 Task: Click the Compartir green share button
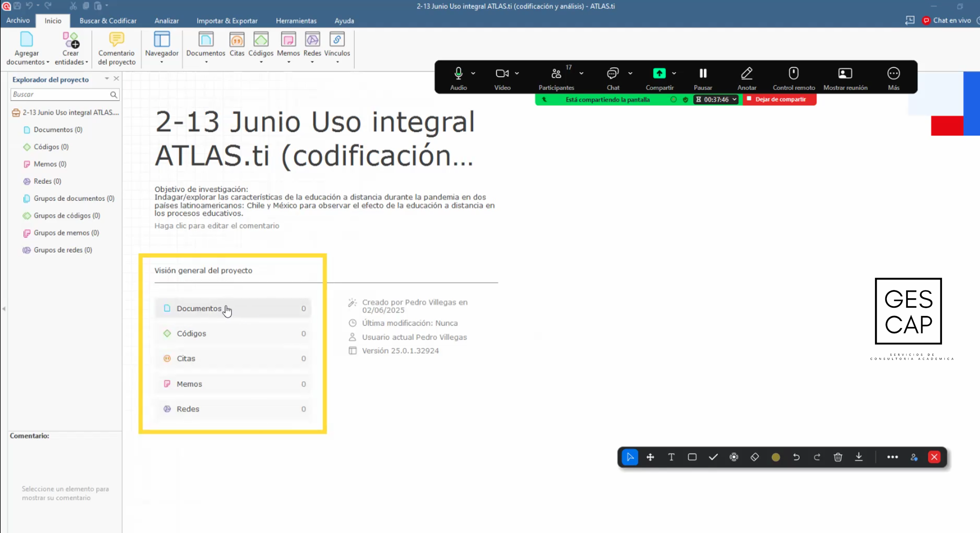click(x=659, y=73)
